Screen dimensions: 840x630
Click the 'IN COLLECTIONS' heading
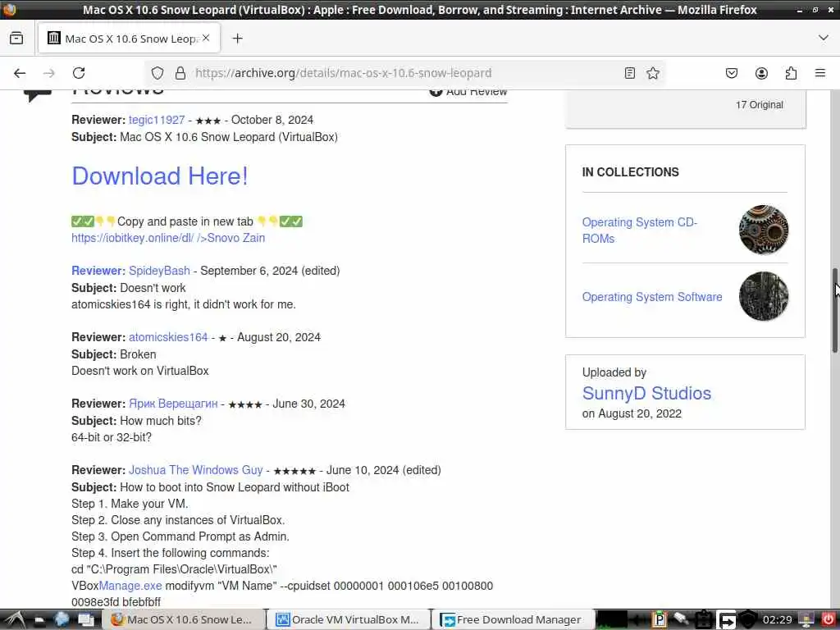pyautogui.click(x=630, y=172)
